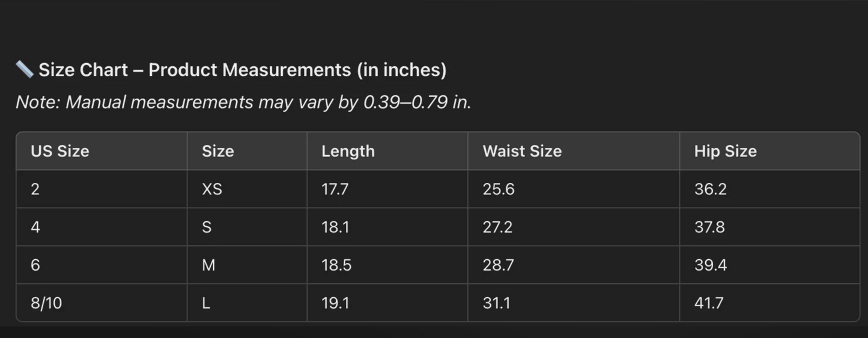Click the Waist Size column header
This screenshot has width=868, height=338.
[522, 151]
